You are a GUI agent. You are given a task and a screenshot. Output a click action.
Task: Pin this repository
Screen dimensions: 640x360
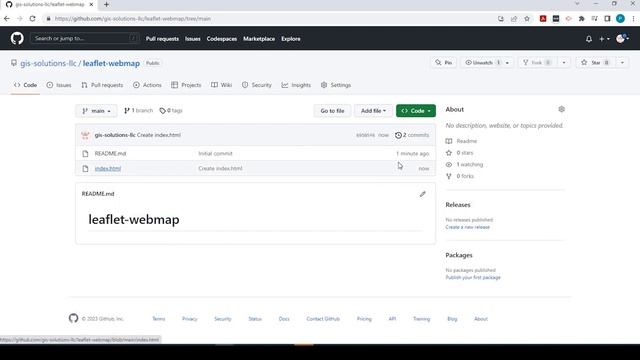coord(443,62)
